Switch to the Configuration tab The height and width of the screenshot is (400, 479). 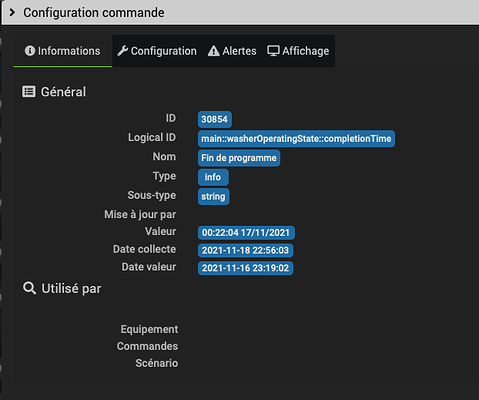point(157,51)
